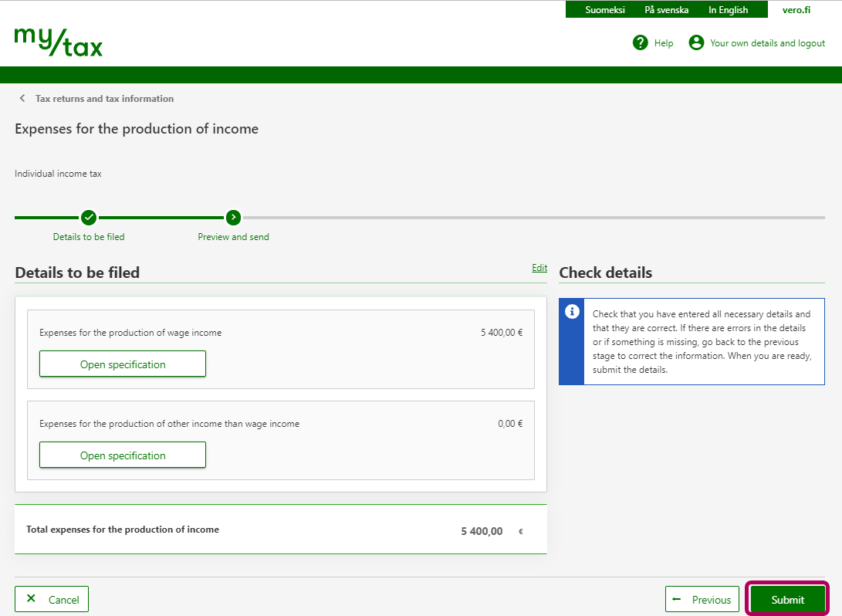The image size is (842, 616).
Task: Click the MyTax logo
Action: [x=59, y=42]
